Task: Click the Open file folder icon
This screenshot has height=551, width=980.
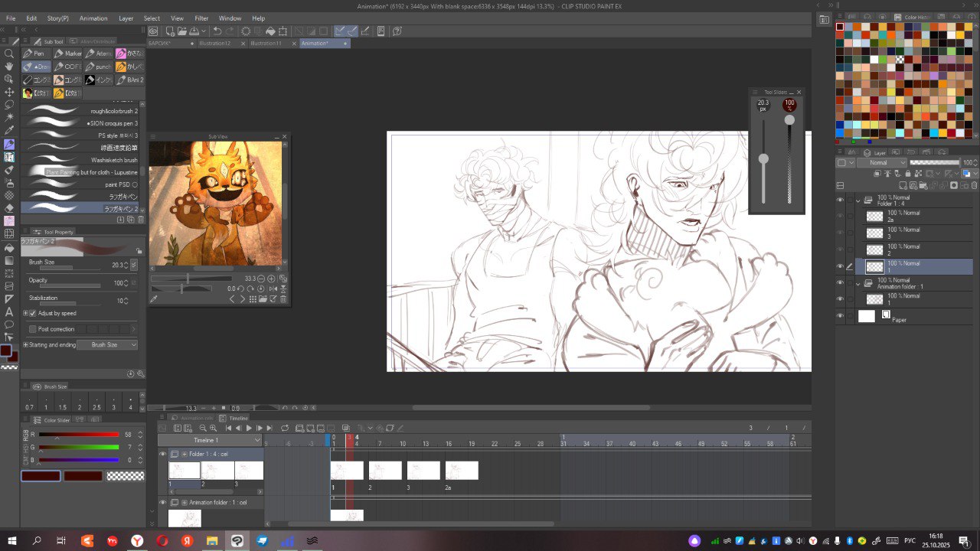Action: click(x=182, y=31)
